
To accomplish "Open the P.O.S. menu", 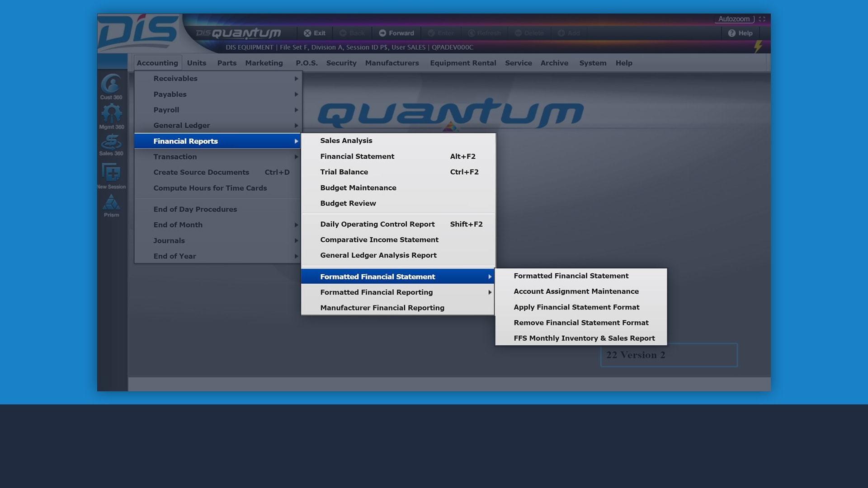I will click(x=307, y=63).
